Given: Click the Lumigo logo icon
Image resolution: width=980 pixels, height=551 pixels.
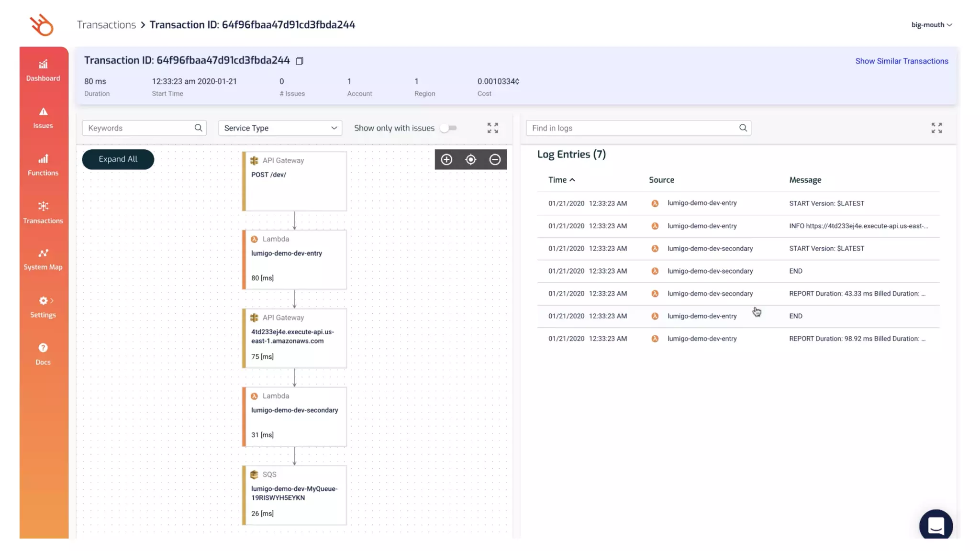Looking at the screenshot, I should point(42,25).
